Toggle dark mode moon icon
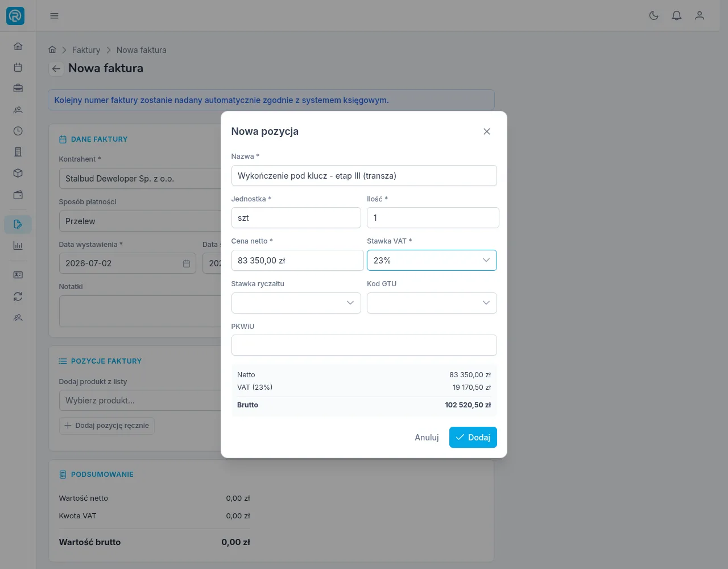Screen dimensions: 728x569 click(x=654, y=16)
